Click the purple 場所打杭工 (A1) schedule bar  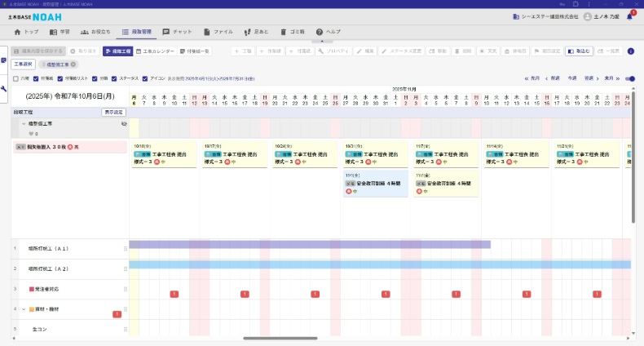(x=310, y=244)
